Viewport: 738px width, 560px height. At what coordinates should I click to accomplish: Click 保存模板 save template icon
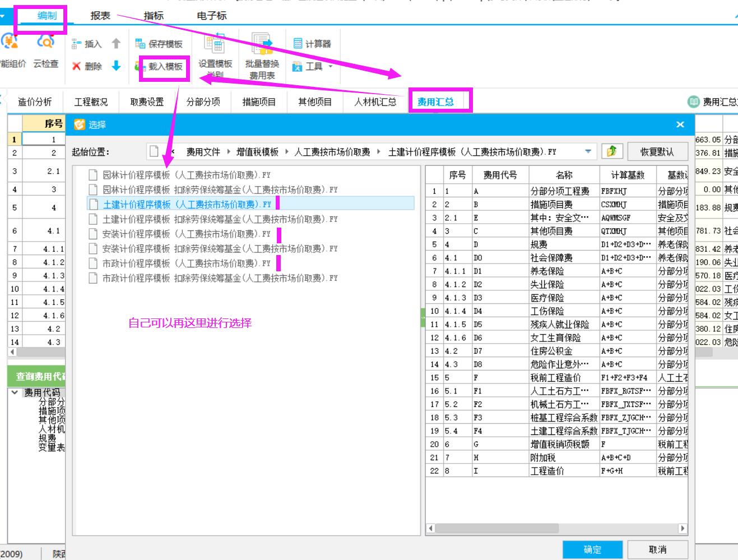140,43
